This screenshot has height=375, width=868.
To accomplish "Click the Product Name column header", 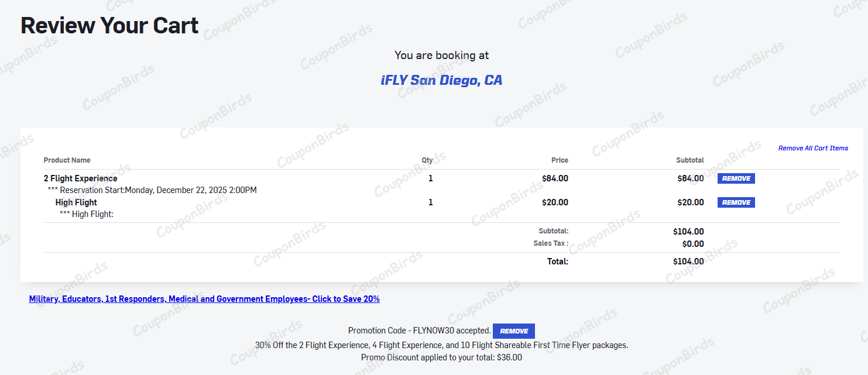I will 67,160.
